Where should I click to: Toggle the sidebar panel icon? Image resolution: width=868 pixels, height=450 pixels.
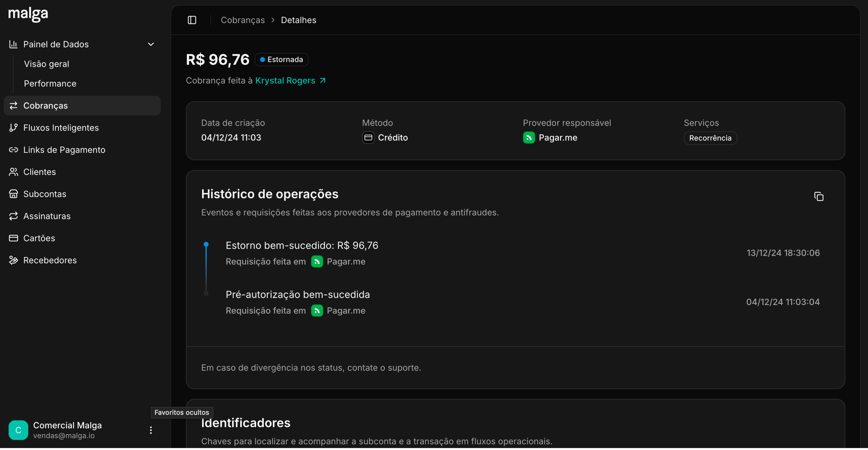click(192, 20)
